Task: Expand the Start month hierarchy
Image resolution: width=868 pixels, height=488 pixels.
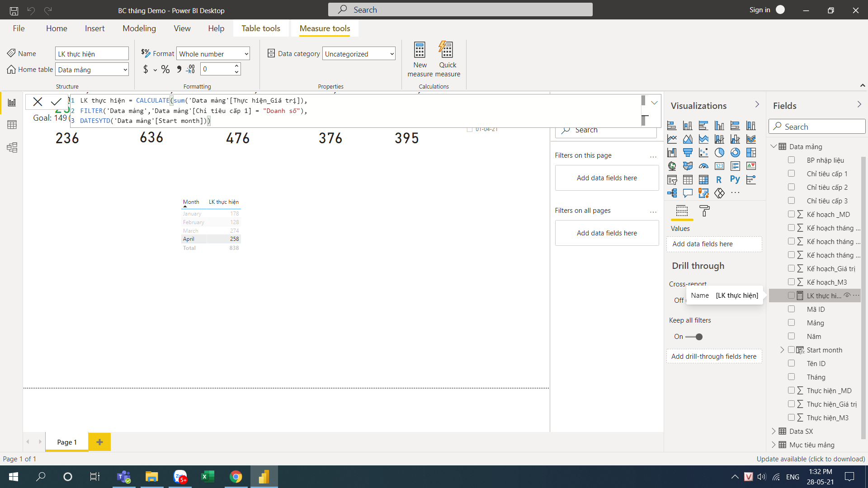Action: point(782,350)
